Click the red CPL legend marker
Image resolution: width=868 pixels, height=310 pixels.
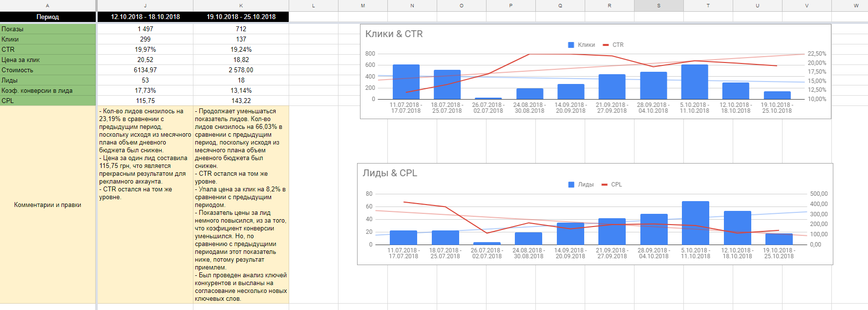point(605,185)
